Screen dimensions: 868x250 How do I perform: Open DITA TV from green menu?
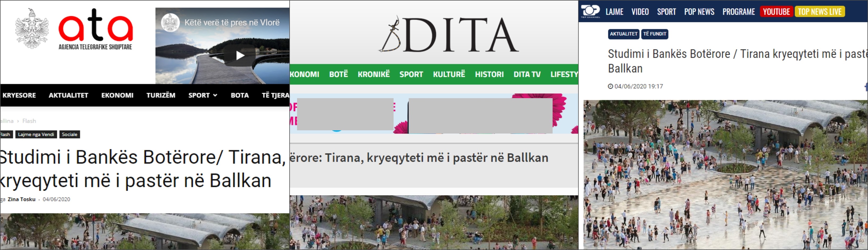coord(527,74)
